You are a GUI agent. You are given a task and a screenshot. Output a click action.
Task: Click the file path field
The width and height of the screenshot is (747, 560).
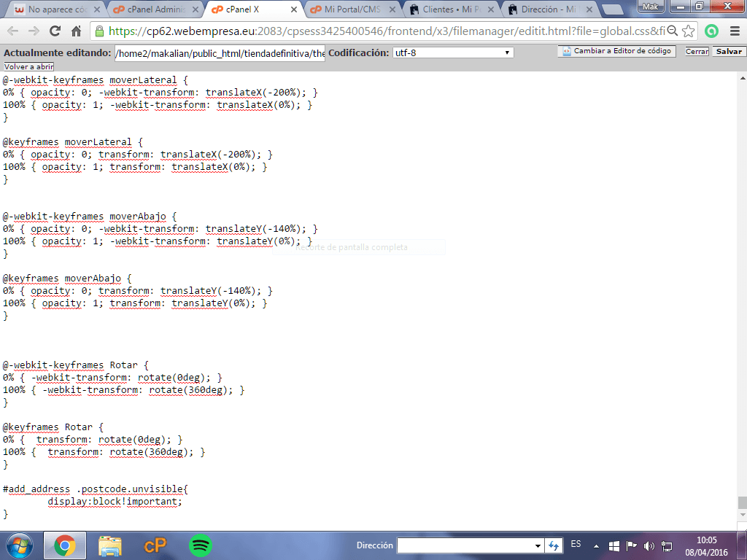pos(220,52)
